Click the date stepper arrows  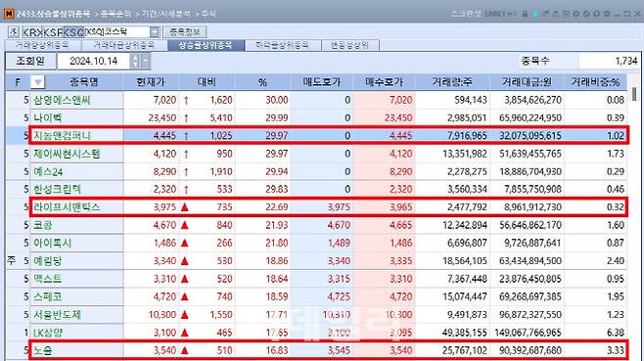tap(135, 62)
